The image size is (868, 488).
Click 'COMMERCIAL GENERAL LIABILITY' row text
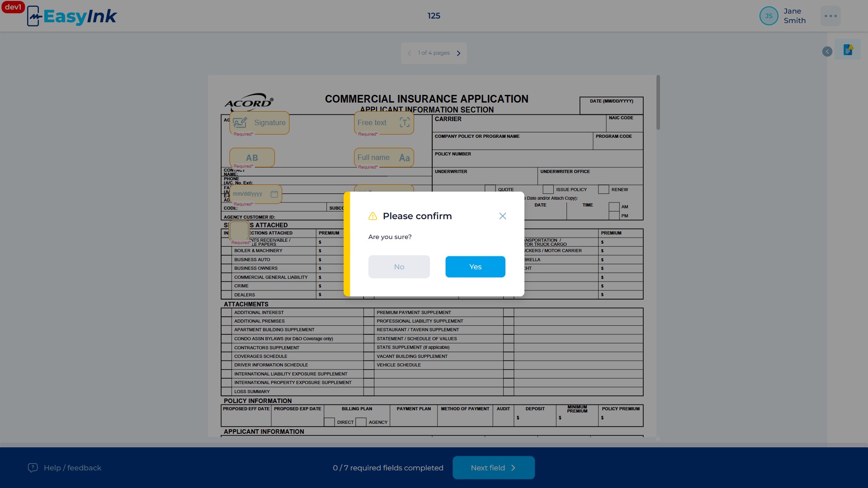point(271,277)
